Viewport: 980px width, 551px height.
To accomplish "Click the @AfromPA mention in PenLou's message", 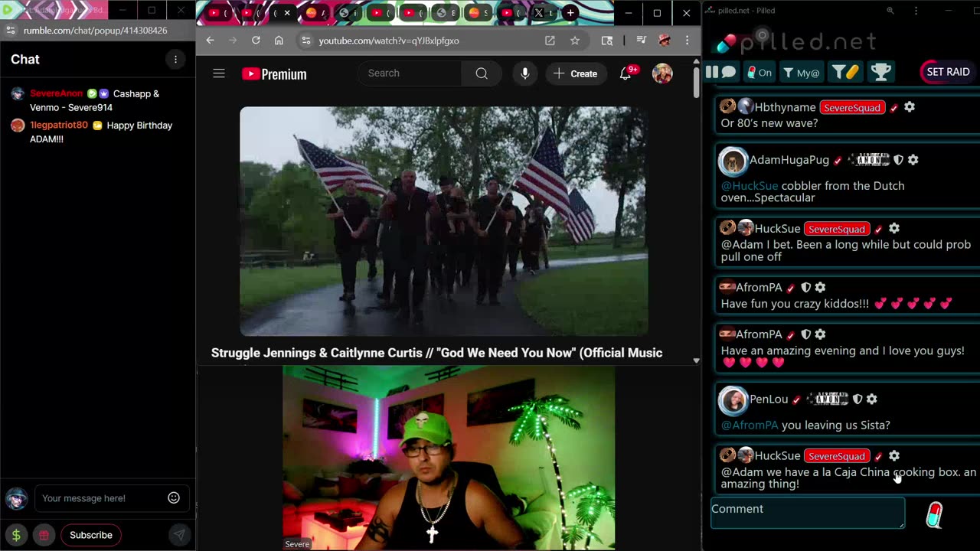I will click(750, 425).
